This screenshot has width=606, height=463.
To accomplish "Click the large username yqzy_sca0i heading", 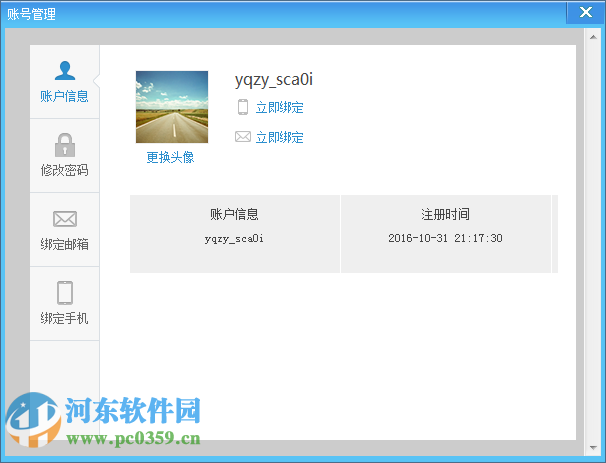I will coord(274,80).
